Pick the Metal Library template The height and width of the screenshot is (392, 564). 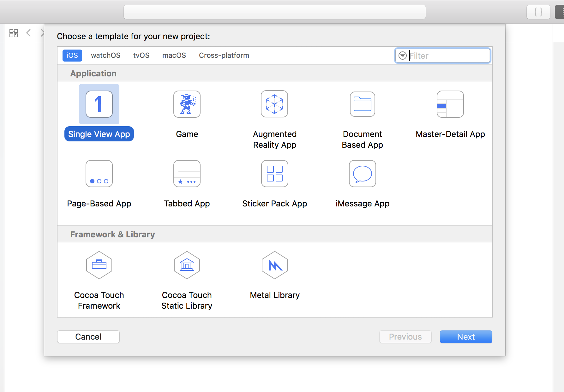(x=274, y=265)
